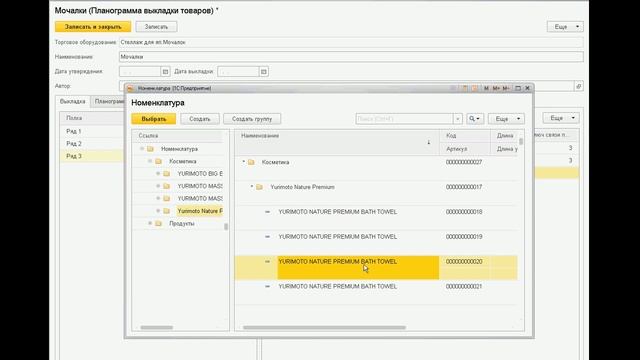Screen dimensions: 640x360
Task: Click the folder icon of Продукты tree node
Action: pyautogui.click(x=159, y=223)
